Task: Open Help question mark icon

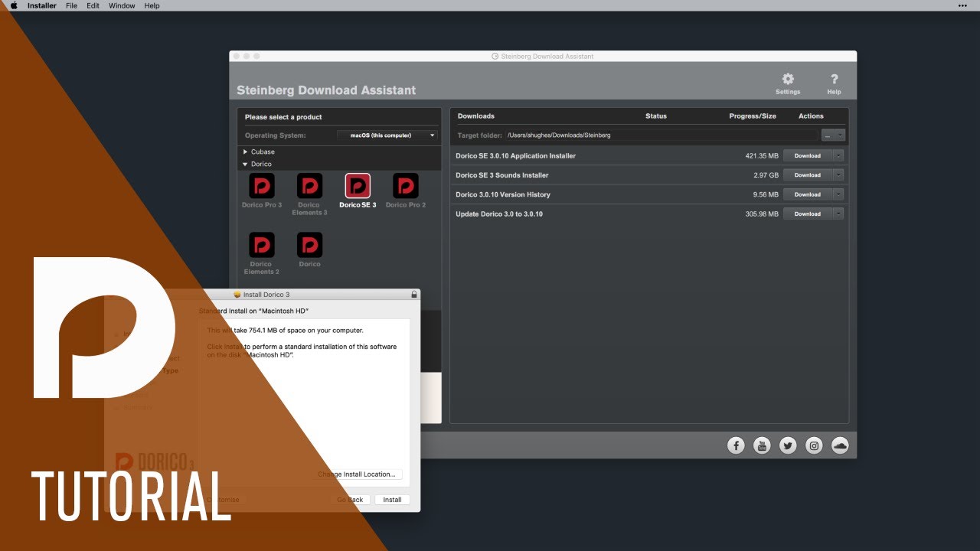Action: click(834, 79)
